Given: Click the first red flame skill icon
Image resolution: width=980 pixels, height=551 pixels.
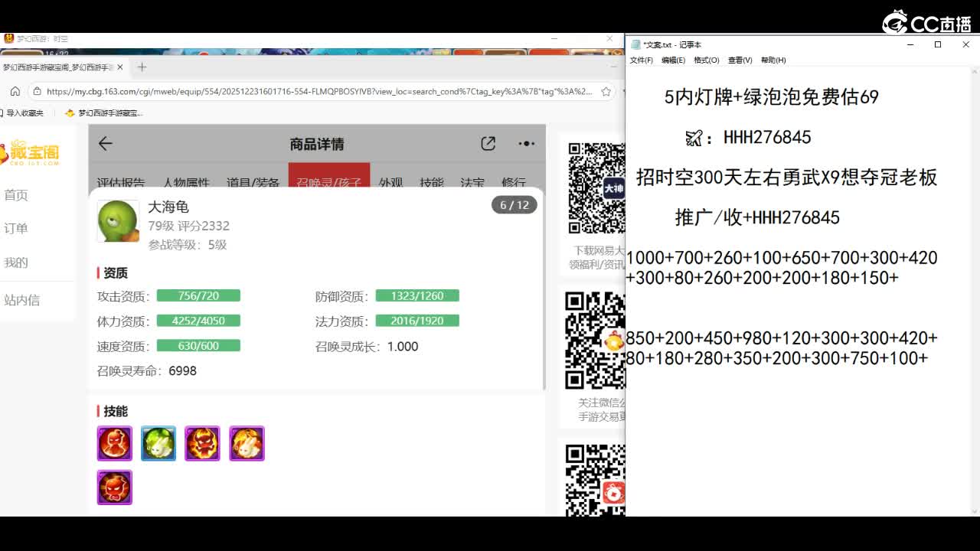Looking at the screenshot, I should pos(114,443).
